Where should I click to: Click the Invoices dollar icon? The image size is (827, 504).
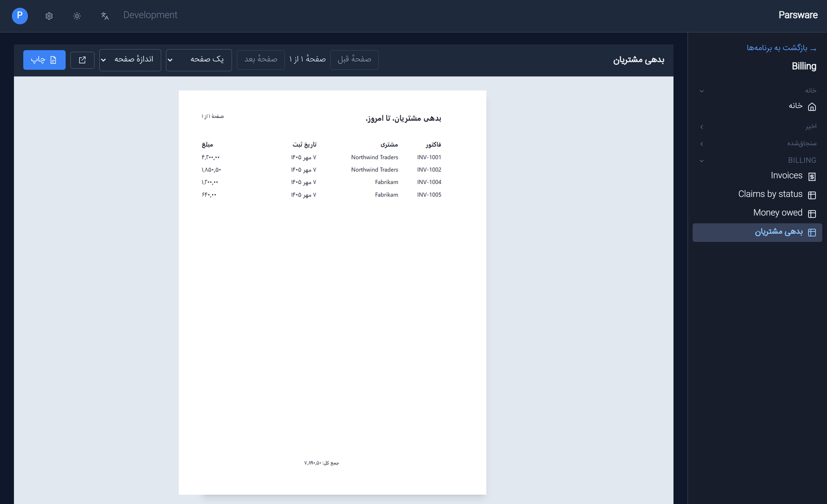click(812, 177)
